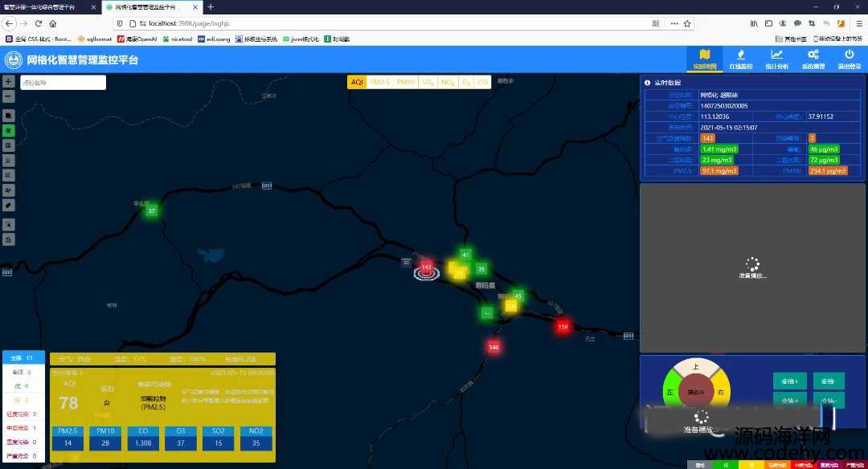The image size is (868, 469).
Task: Click the map zoom in plus button
Action: click(x=8, y=82)
